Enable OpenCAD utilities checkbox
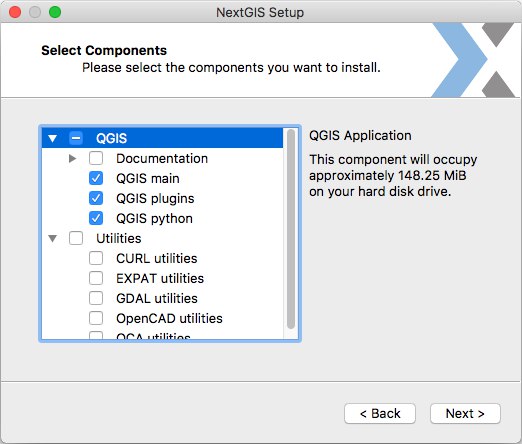Screen dimensions: 522x444 coord(96,318)
